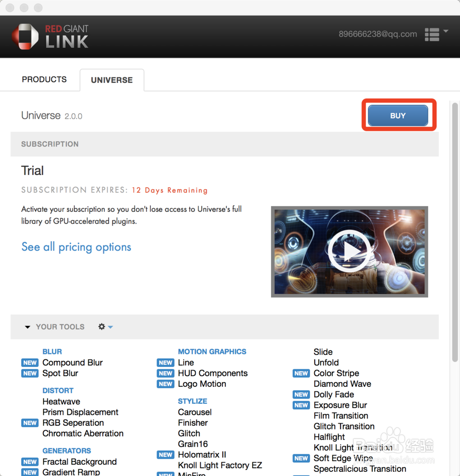This screenshot has height=476, width=460.
Task: Click the GENERATORS category heading
Action: pos(67,451)
